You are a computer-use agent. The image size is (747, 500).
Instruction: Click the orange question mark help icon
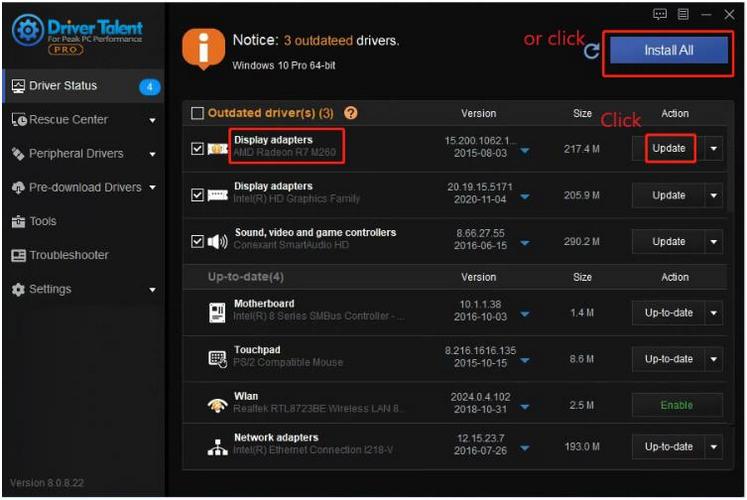coord(351,113)
